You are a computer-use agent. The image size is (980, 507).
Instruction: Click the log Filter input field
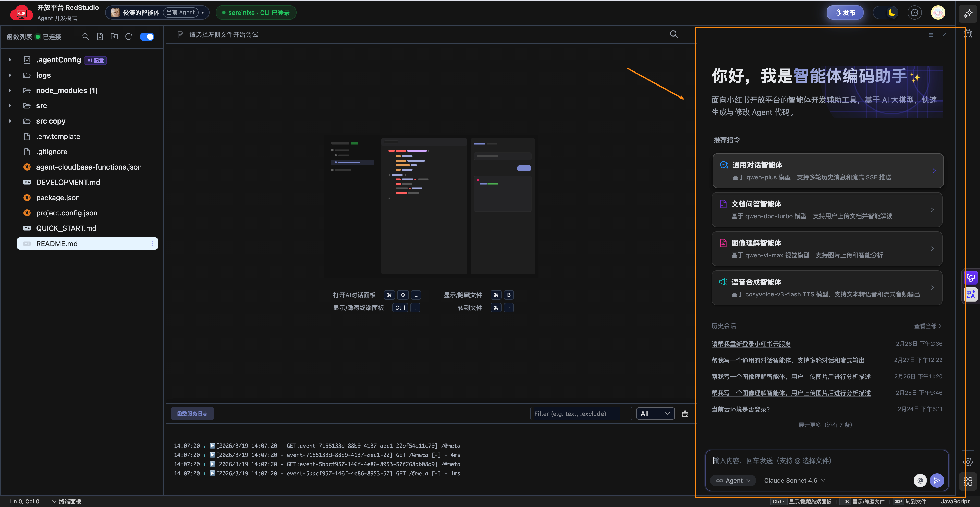581,414
